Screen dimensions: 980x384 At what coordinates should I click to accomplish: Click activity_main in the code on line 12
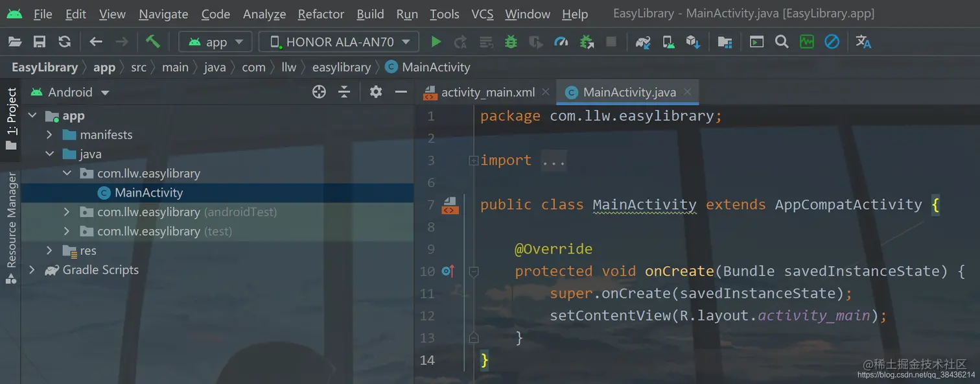pos(814,316)
